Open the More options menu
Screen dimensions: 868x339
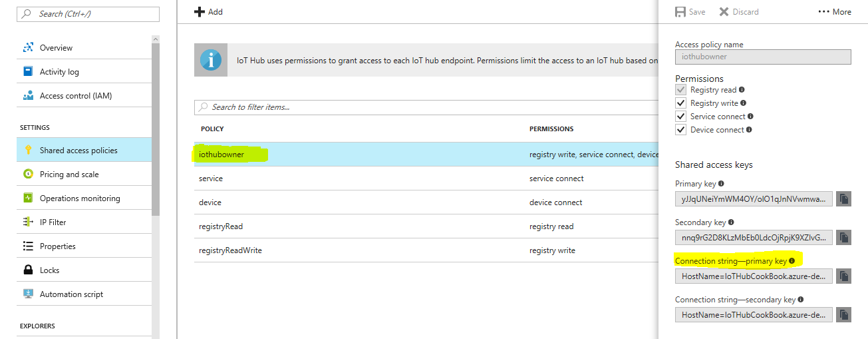835,12
